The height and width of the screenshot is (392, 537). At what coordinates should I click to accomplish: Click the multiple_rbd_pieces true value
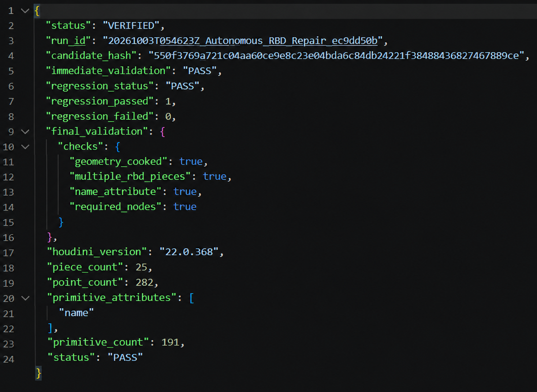tap(215, 176)
